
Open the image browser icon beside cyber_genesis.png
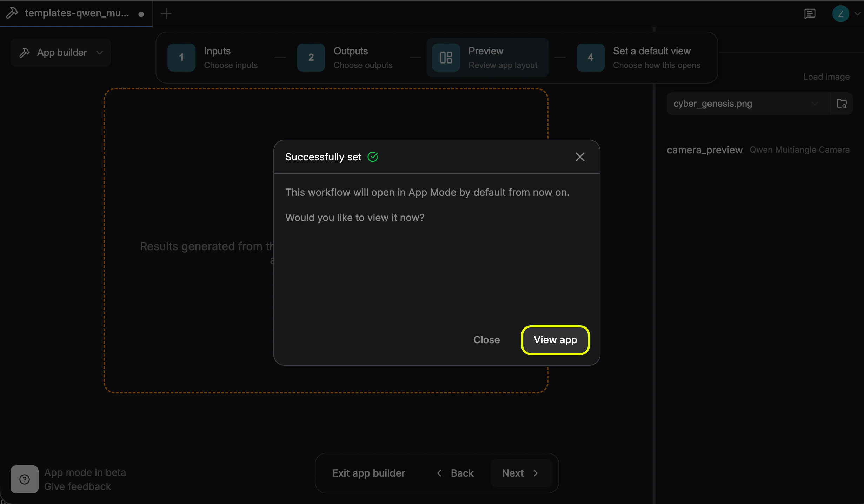(842, 103)
